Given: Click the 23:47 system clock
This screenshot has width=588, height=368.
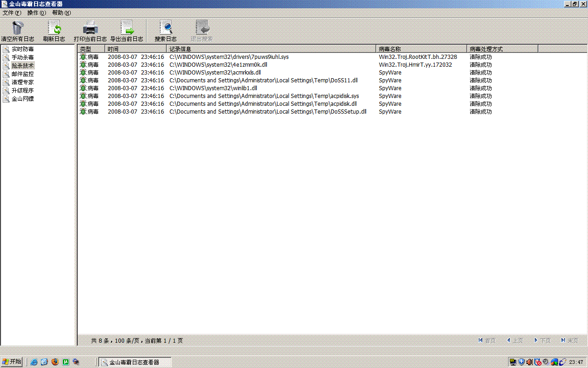Looking at the screenshot, I should [x=576, y=362].
